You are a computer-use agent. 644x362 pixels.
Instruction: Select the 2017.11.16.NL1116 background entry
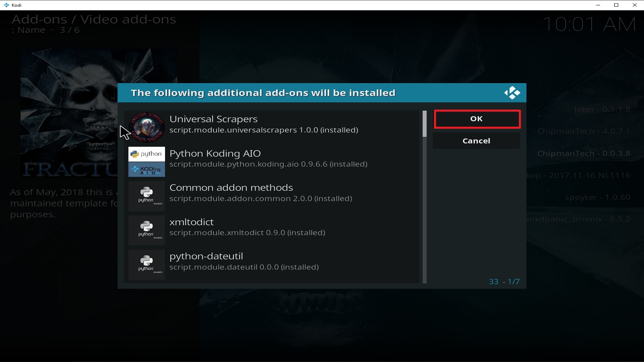(579, 175)
